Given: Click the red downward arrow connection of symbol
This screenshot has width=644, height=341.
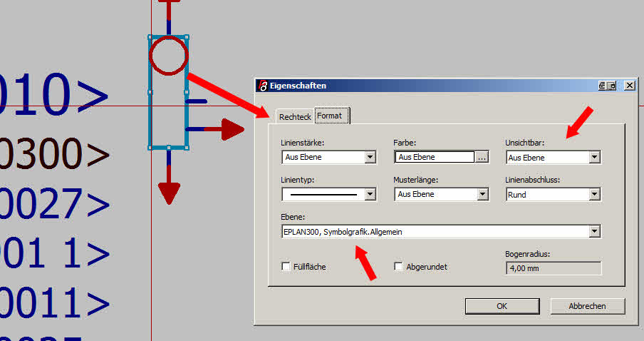Looking at the screenshot, I should pos(169,185).
